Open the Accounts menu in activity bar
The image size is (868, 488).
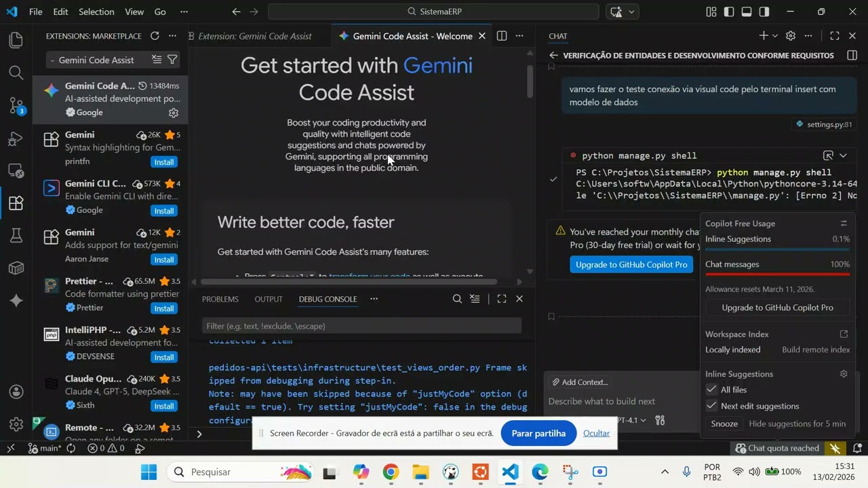click(16, 392)
